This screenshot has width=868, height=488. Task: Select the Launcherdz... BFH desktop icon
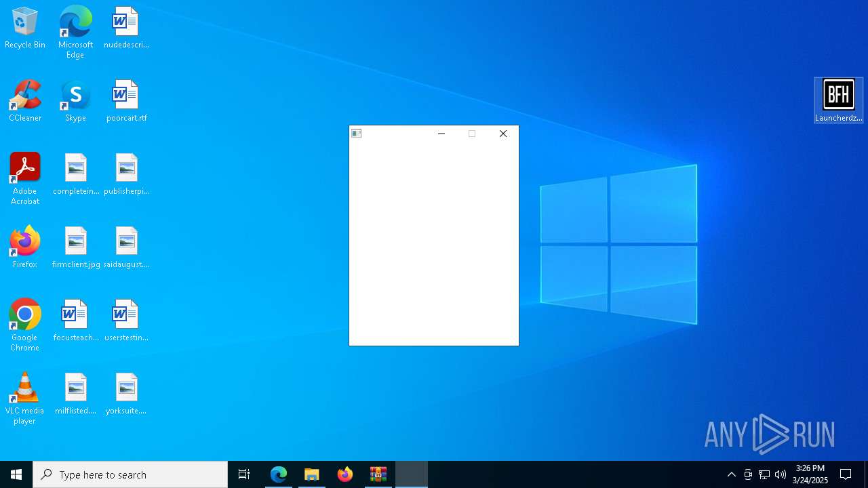(839, 100)
